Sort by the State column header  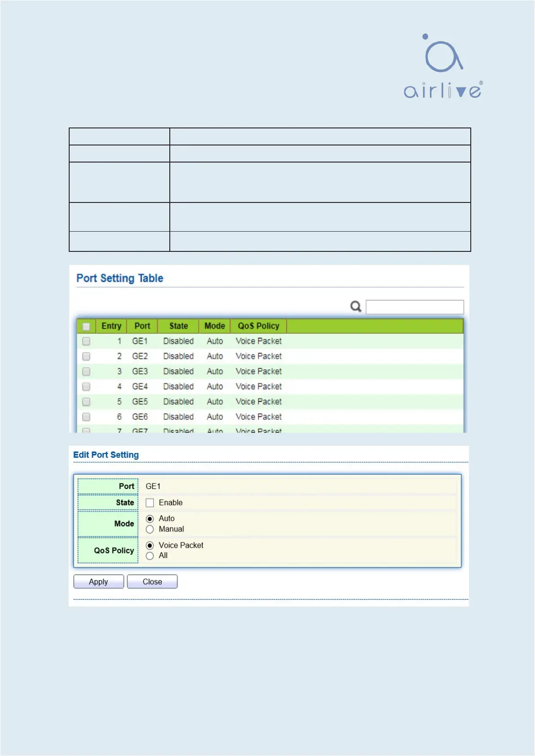coord(178,326)
